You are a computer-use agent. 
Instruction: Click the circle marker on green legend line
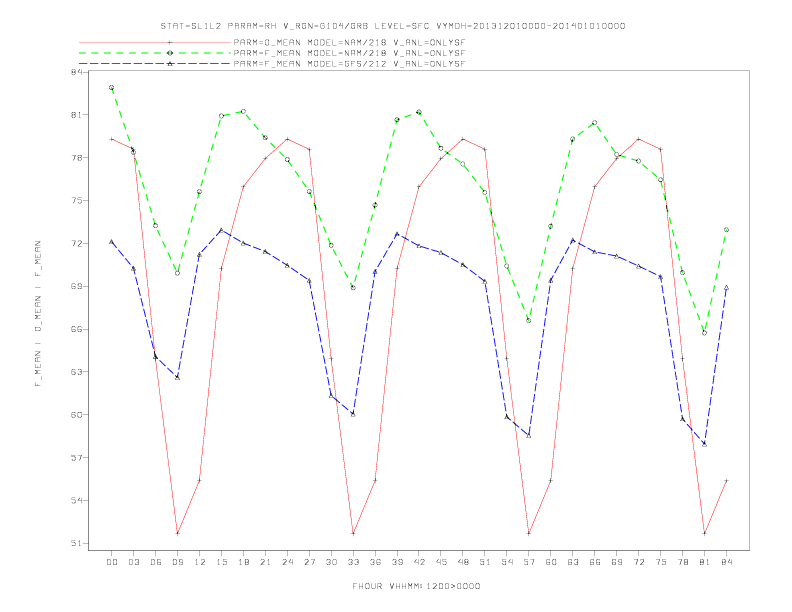point(170,53)
